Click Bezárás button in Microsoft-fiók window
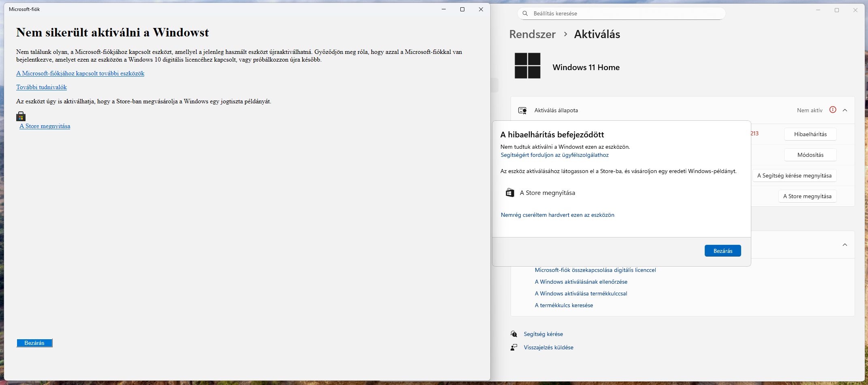 click(x=34, y=343)
